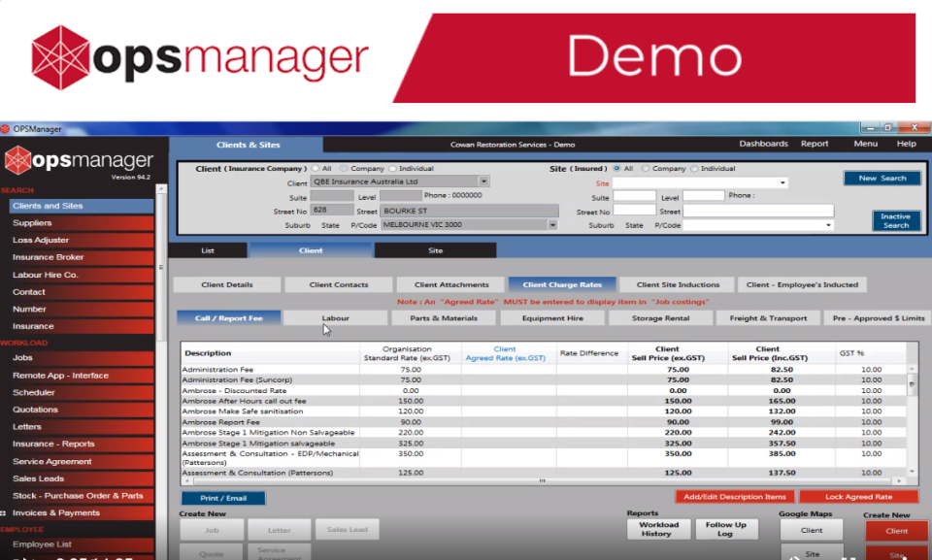The width and height of the screenshot is (932, 560).
Task: Click the Lock Agreed Rate button
Action: pos(858,496)
